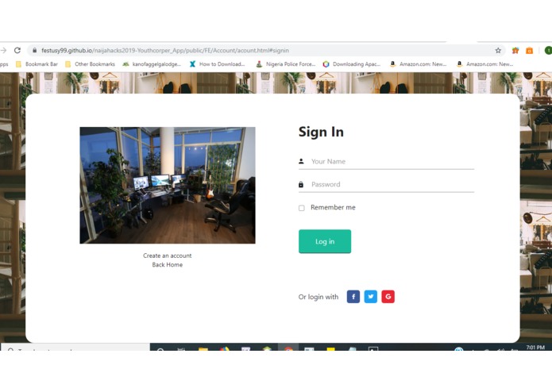Viewport: 552px width, 392px height.
Task: Open the Bookmark Bar folder
Action: [x=37, y=64]
